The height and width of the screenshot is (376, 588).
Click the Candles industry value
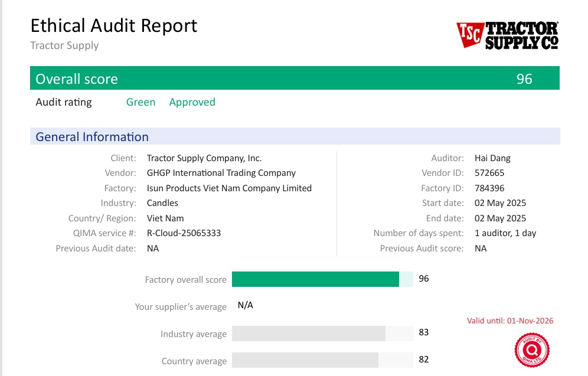pyautogui.click(x=162, y=203)
